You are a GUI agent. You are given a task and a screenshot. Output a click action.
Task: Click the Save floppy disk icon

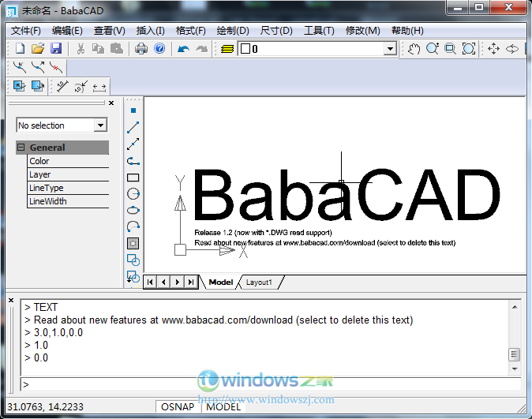click(56, 49)
